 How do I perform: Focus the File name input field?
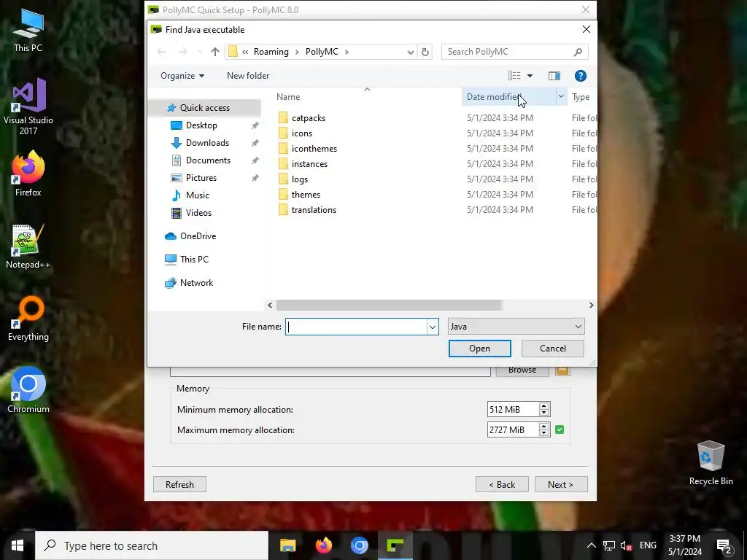tap(356, 327)
